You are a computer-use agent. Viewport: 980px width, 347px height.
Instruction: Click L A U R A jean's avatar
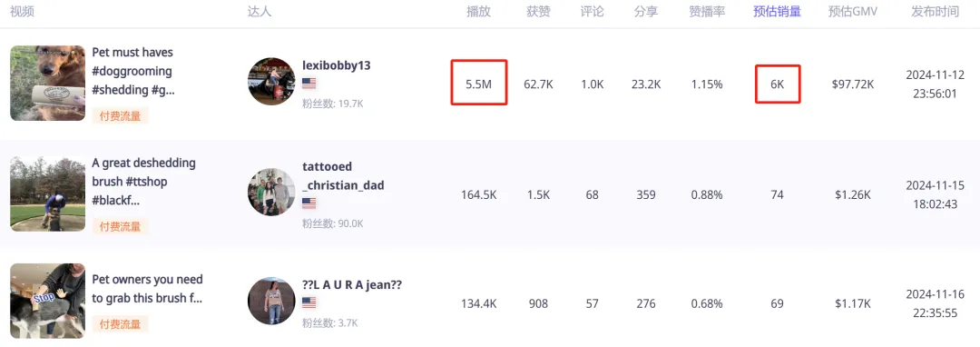click(271, 302)
